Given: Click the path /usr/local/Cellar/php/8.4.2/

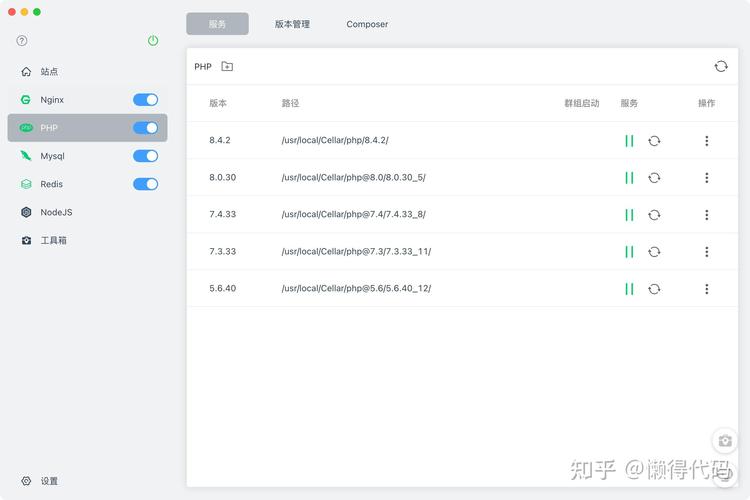Looking at the screenshot, I should coord(335,140).
